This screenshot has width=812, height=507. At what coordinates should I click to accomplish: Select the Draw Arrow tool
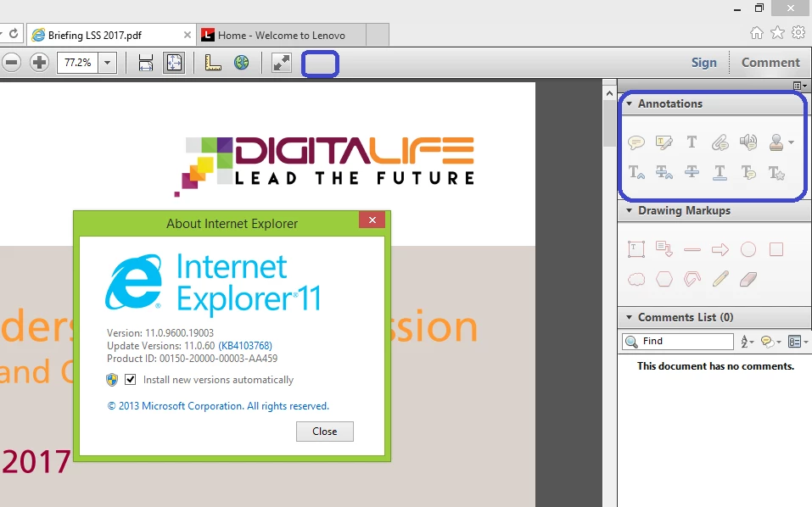720,249
